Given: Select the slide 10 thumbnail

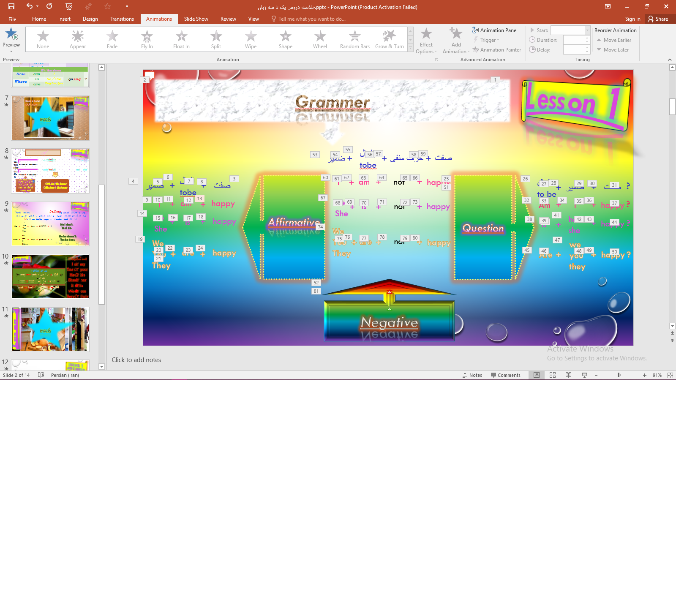Looking at the screenshot, I should pyautogui.click(x=50, y=277).
